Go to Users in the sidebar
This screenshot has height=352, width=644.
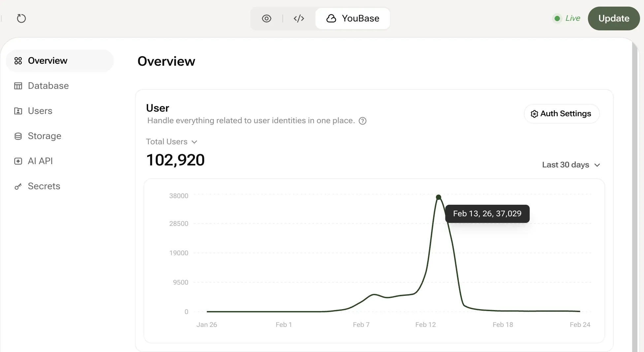(60, 111)
